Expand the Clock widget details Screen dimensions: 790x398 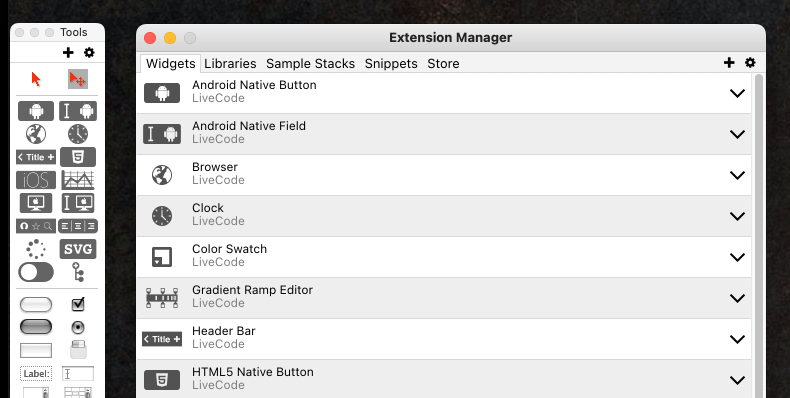point(737,216)
